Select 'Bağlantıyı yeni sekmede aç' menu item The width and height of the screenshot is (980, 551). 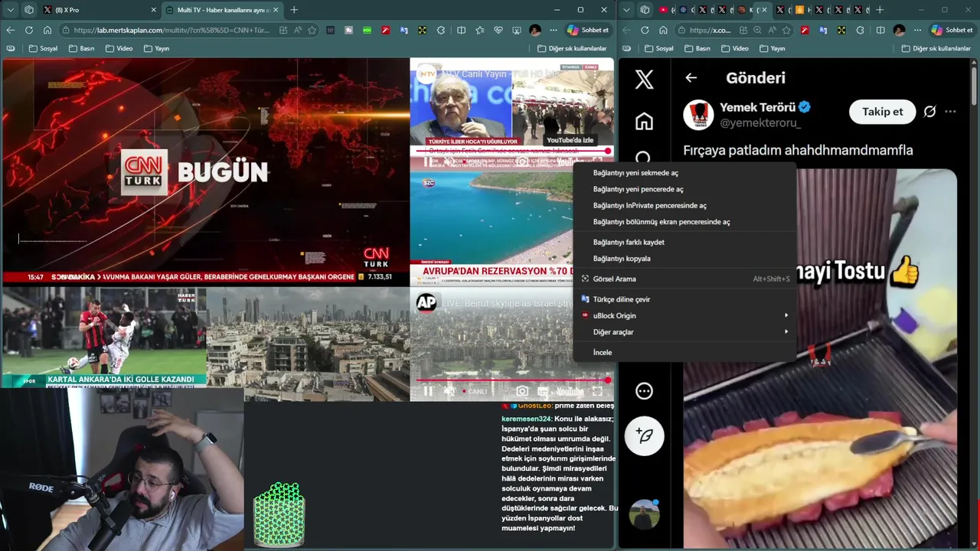point(684,173)
